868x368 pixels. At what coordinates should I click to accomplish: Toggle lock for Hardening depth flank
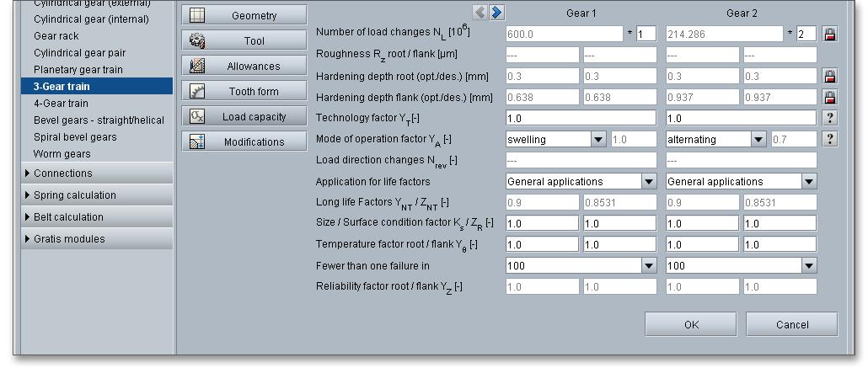click(x=830, y=97)
